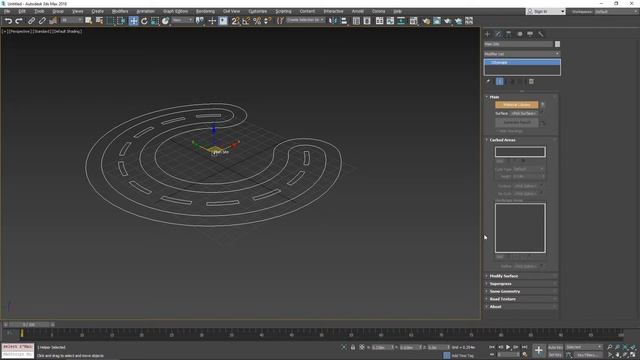Open the Graph Editors menu
640x360 pixels.
click(176, 11)
